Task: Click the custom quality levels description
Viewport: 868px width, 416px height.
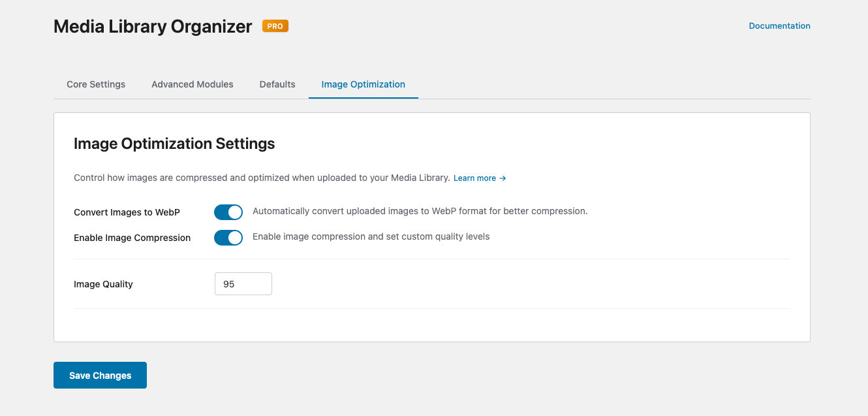Action: (371, 236)
